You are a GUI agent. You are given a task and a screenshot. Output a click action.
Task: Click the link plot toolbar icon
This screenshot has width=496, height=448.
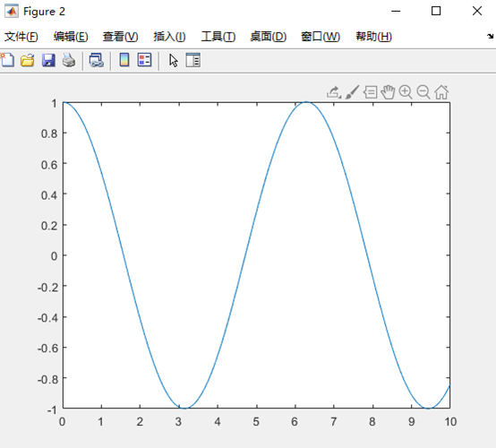pos(97,60)
